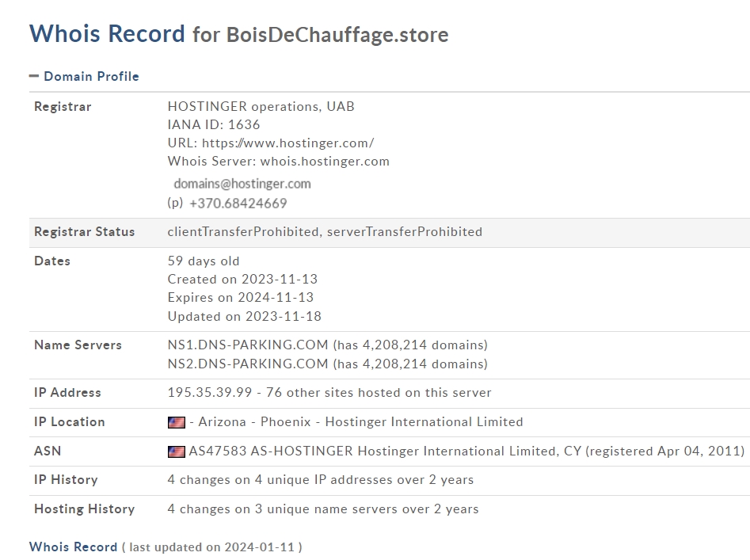Image resolution: width=750 pixels, height=560 pixels.
Task: Click the 'Registrar Status' row label
Action: (x=84, y=231)
